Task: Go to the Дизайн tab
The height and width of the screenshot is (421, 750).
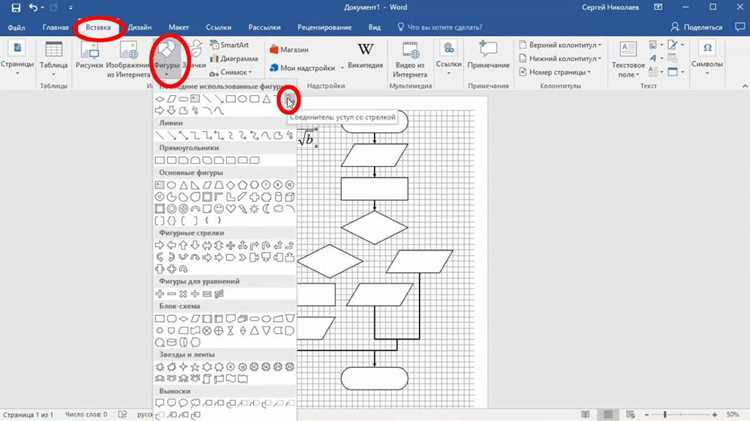Action: coord(140,27)
